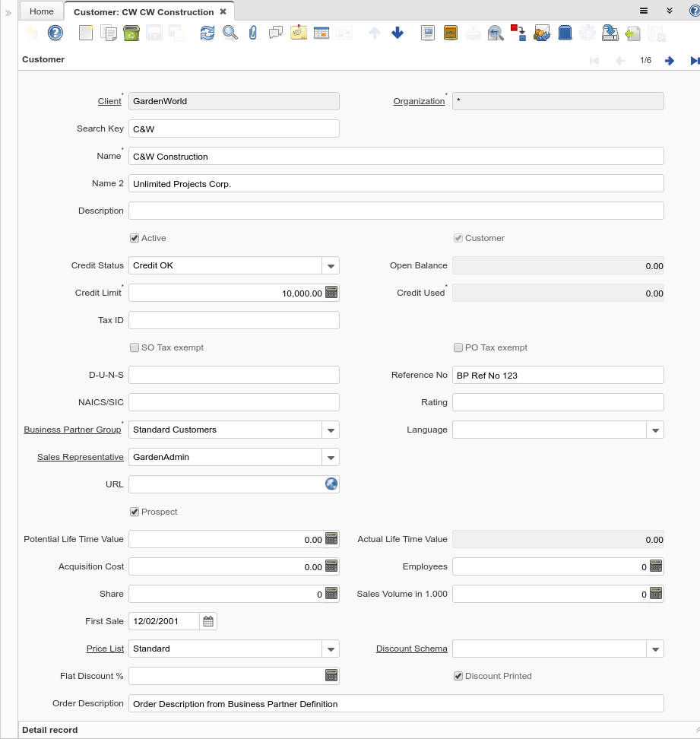Viewport: 700px width, 739px height.
Task: Click the green Delete record bin icon
Action: [x=131, y=33]
